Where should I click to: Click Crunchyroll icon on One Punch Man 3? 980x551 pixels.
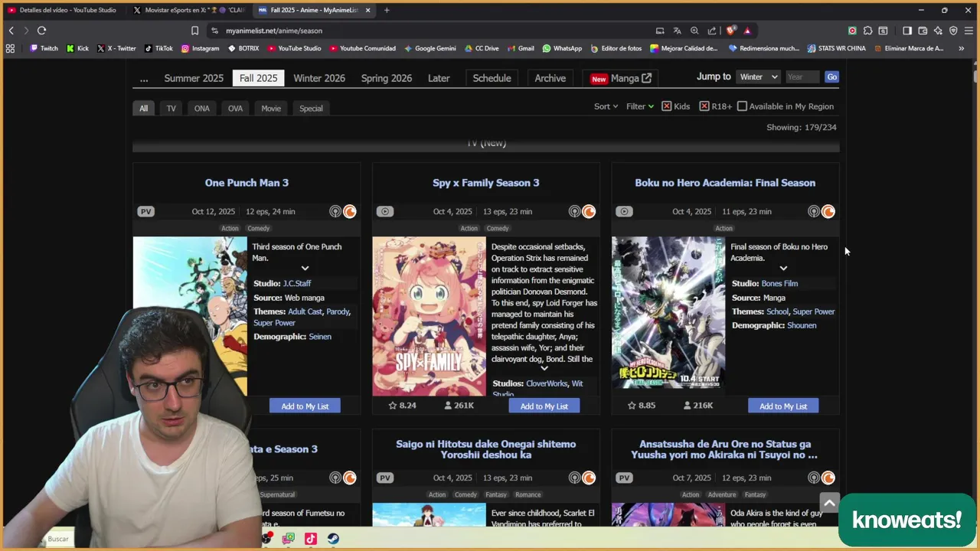click(x=350, y=212)
